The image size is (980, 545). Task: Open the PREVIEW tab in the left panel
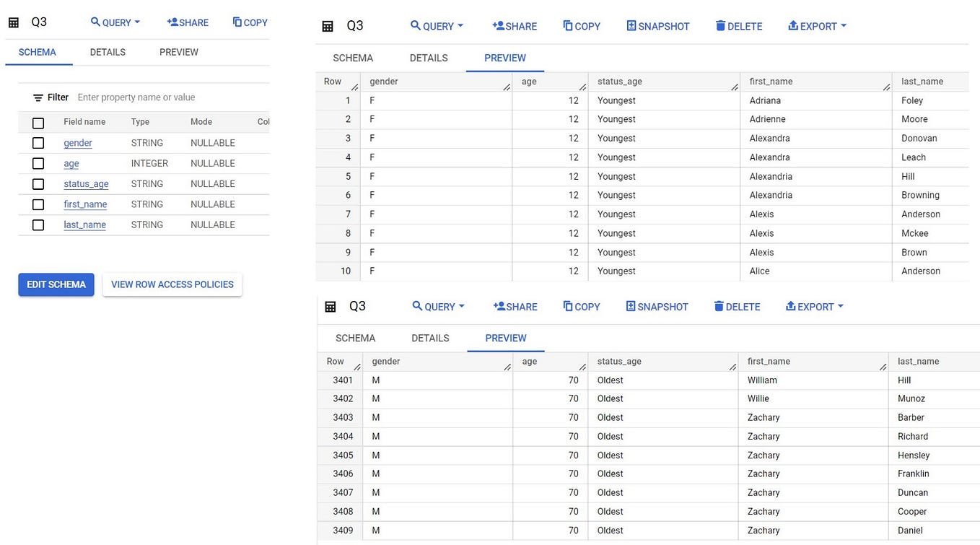click(x=178, y=52)
